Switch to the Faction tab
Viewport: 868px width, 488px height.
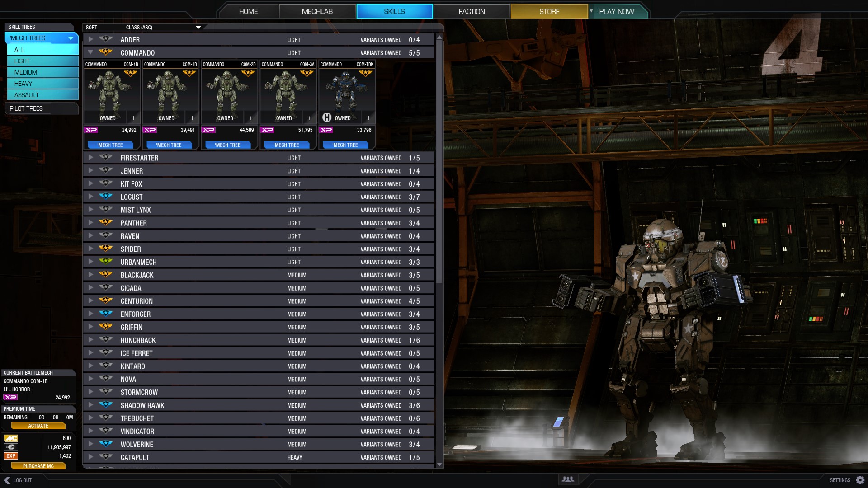[x=472, y=11]
